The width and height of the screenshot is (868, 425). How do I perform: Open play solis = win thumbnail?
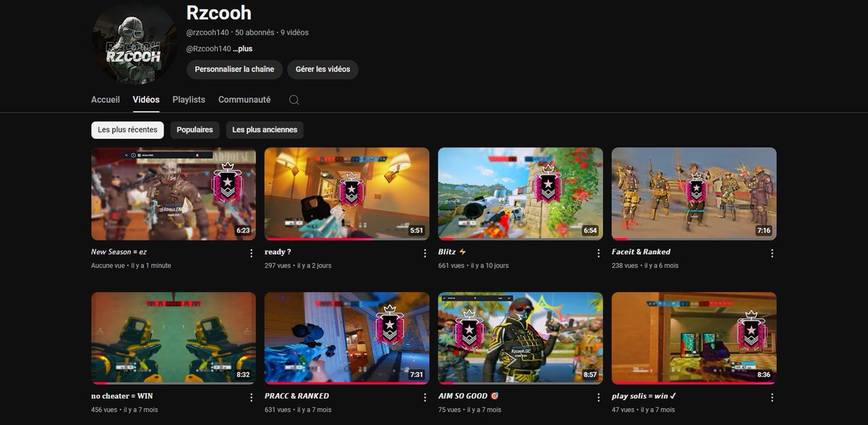694,338
